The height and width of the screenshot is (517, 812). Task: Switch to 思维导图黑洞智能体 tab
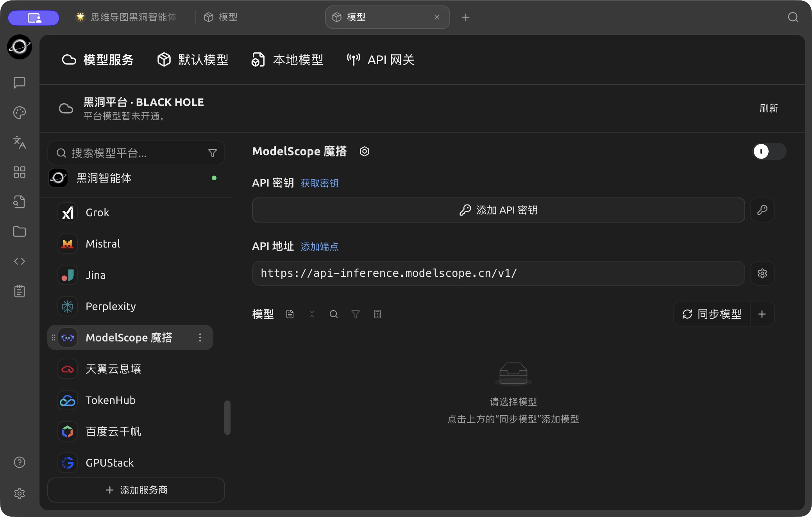point(126,17)
